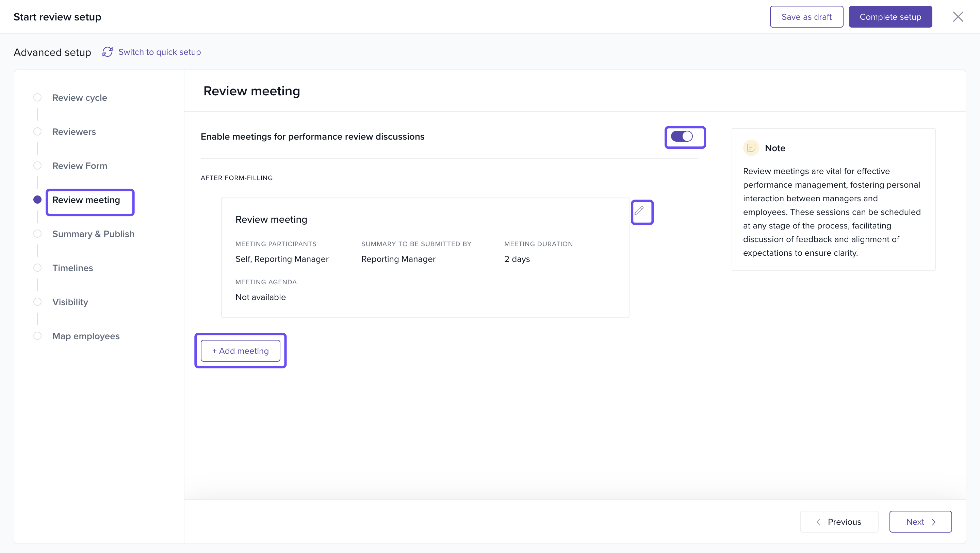
Task: Click the Add meeting button
Action: [241, 350]
